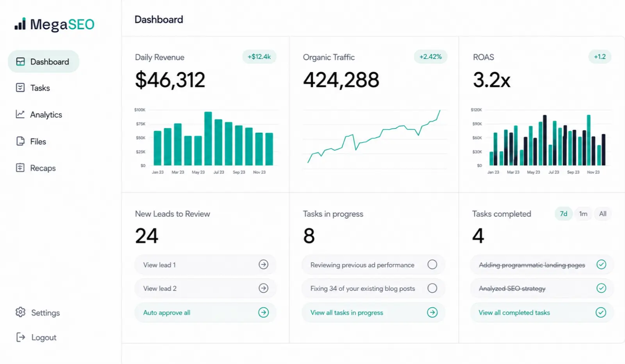Click arrow icon on View all tasks in progress

pos(432,313)
